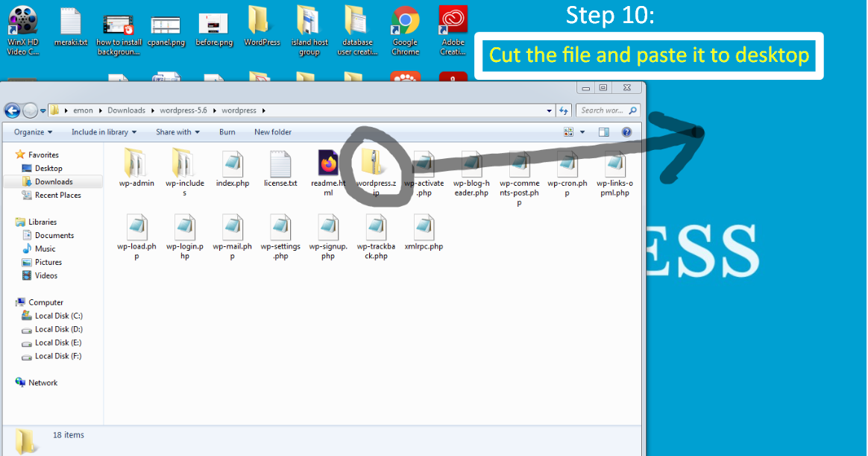868x456 pixels.
Task: Open before.png on the desktop
Action: 214,31
